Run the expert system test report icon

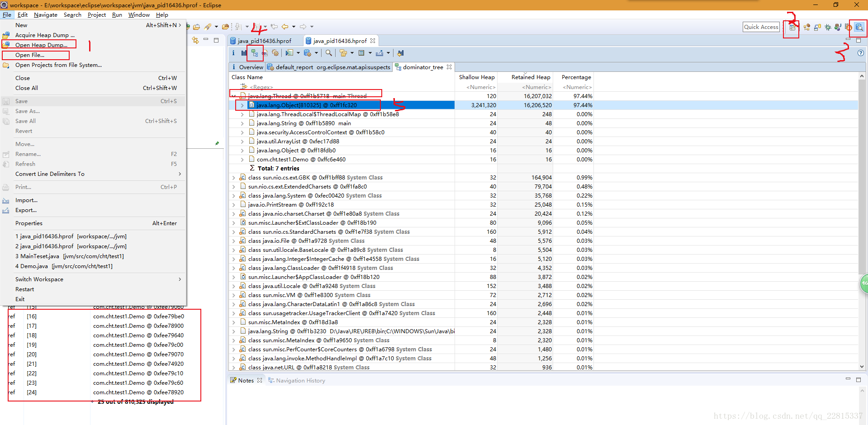289,53
